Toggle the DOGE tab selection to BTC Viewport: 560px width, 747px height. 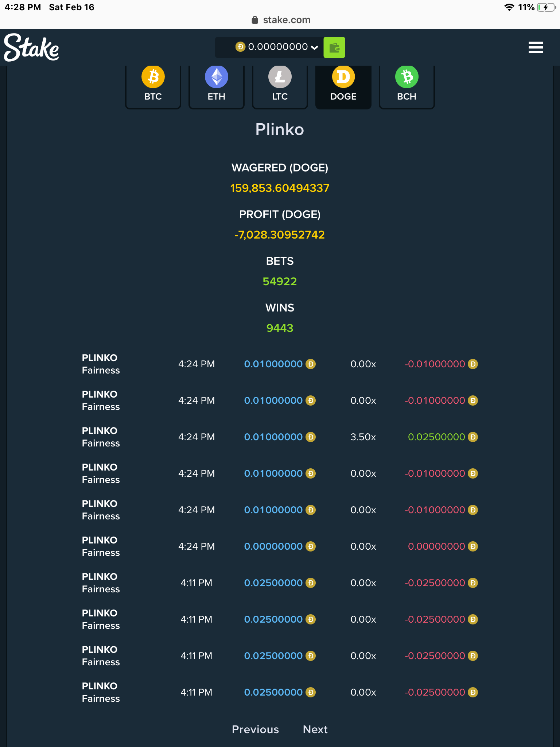(x=153, y=86)
